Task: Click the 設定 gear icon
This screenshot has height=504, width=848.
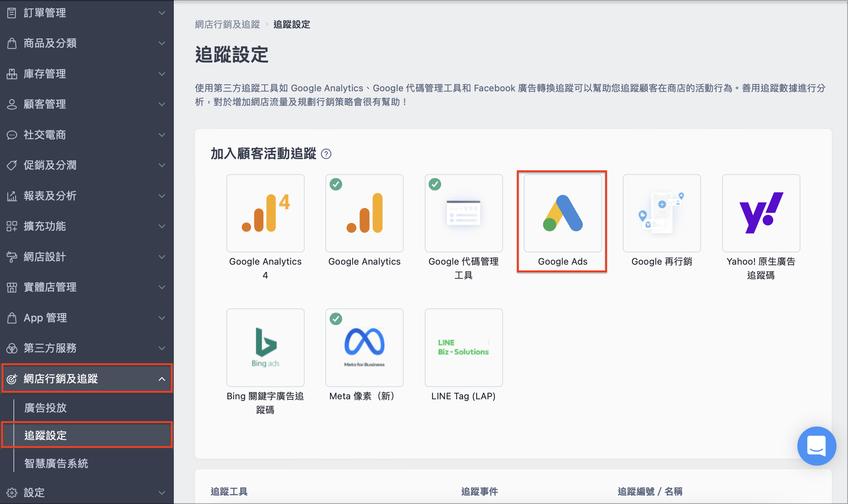Action: [12, 492]
